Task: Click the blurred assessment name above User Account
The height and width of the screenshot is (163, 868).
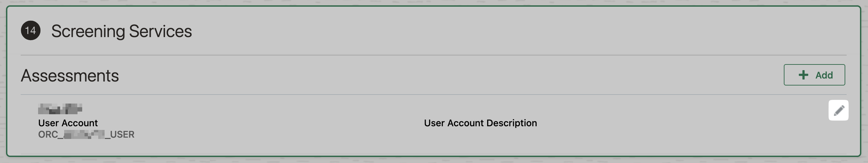Action: pos(60,109)
